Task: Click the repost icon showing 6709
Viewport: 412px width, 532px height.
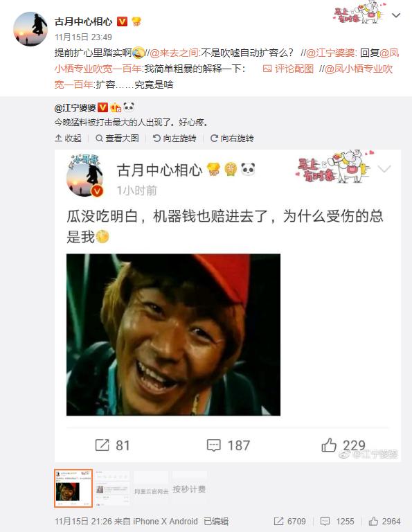Action: [x=278, y=521]
